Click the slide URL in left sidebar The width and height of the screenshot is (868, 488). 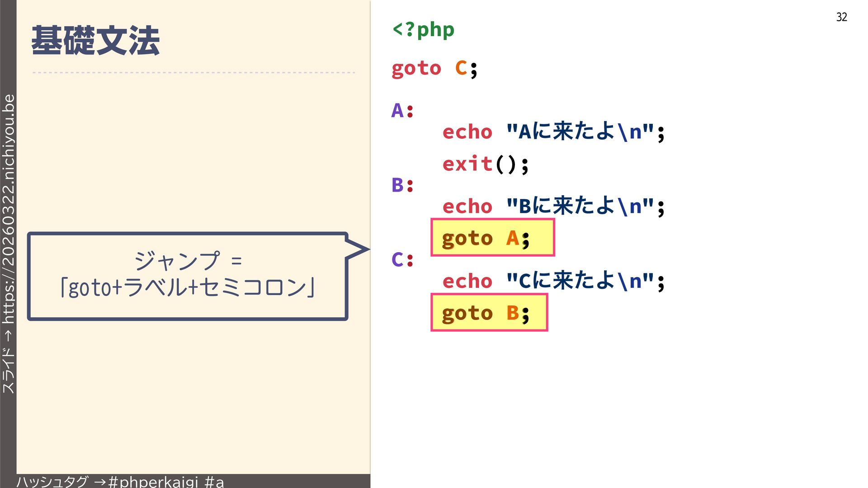tap(9, 208)
